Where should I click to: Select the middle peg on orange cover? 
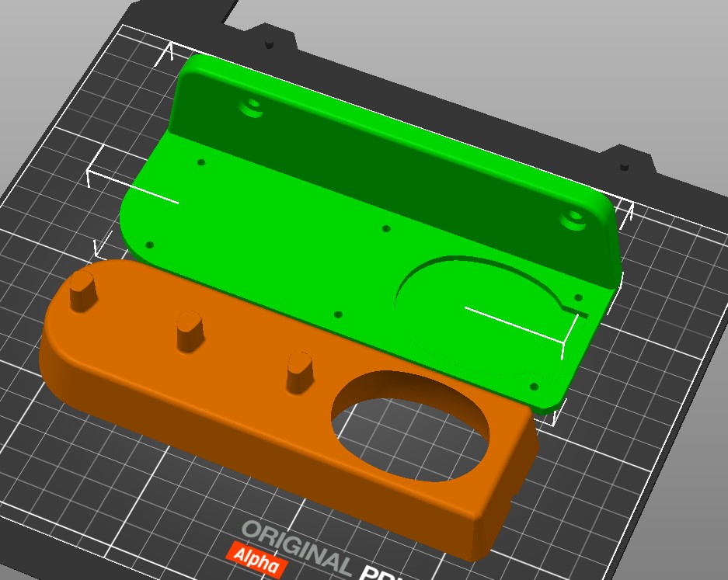(x=190, y=330)
